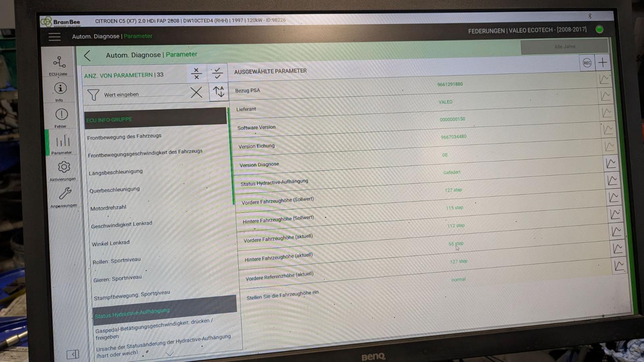This screenshot has width=644, height=362.
Task: Open graph for Bezug PSA row
Action: pyautogui.click(x=604, y=79)
